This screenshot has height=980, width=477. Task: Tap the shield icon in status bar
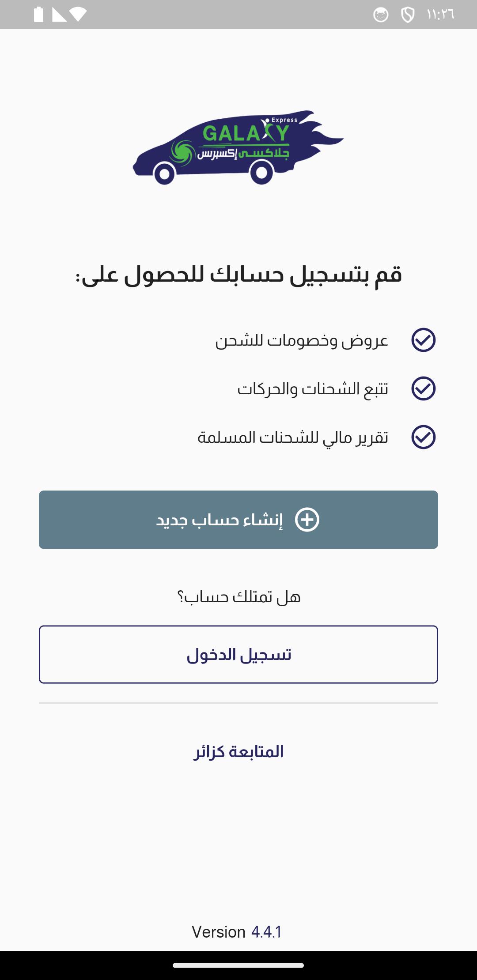[x=407, y=15]
